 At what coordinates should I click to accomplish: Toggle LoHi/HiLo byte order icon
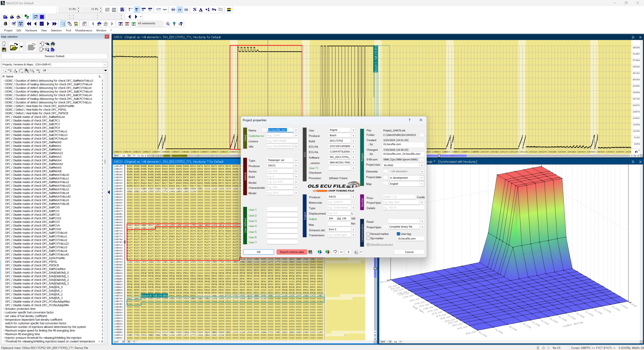pos(158,10)
